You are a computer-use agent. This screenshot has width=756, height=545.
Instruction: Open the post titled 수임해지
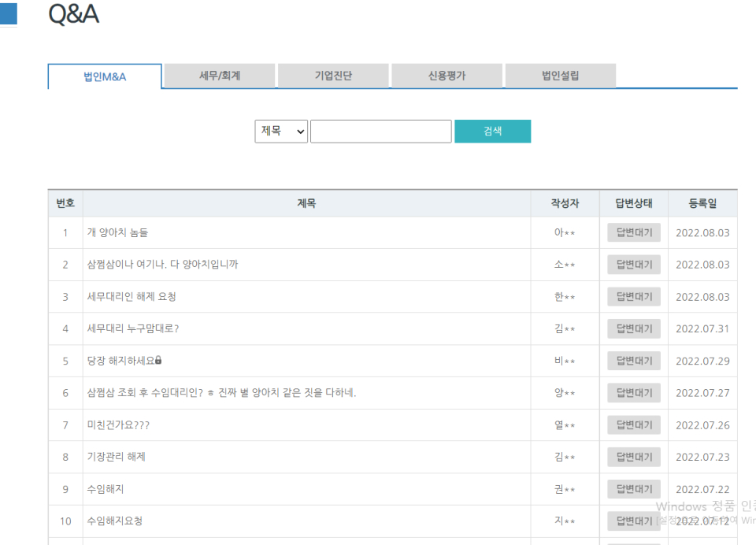click(105, 489)
